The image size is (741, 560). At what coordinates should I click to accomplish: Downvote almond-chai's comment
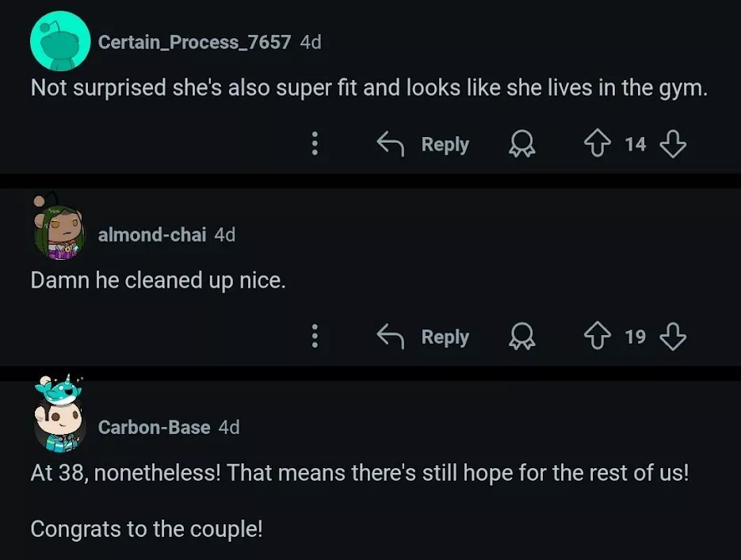coord(672,337)
